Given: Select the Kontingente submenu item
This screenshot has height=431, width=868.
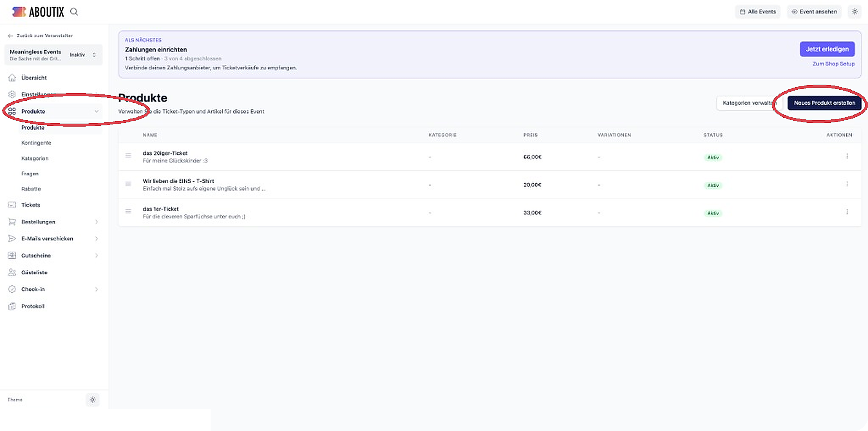Looking at the screenshot, I should coord(36,143).
